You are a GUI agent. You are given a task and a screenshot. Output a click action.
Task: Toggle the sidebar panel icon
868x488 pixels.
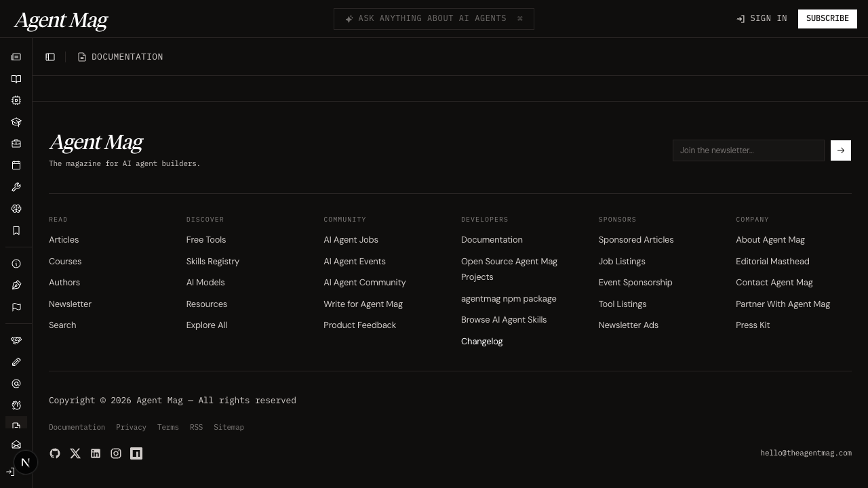(x=50, y=57)
